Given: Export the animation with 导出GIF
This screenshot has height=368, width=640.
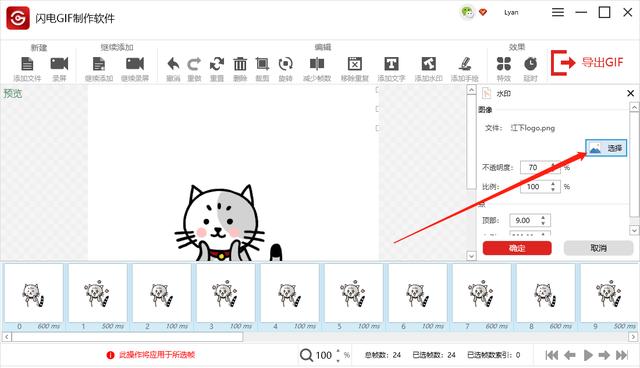Looking at the screenshot, I should [x=587, y=62].
